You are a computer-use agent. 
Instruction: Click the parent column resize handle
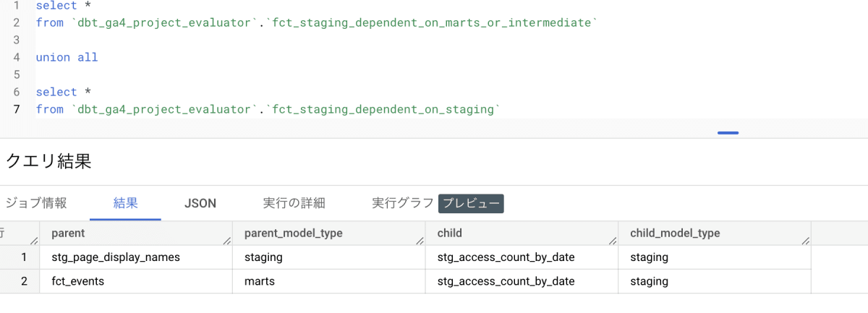pos(226,240)
